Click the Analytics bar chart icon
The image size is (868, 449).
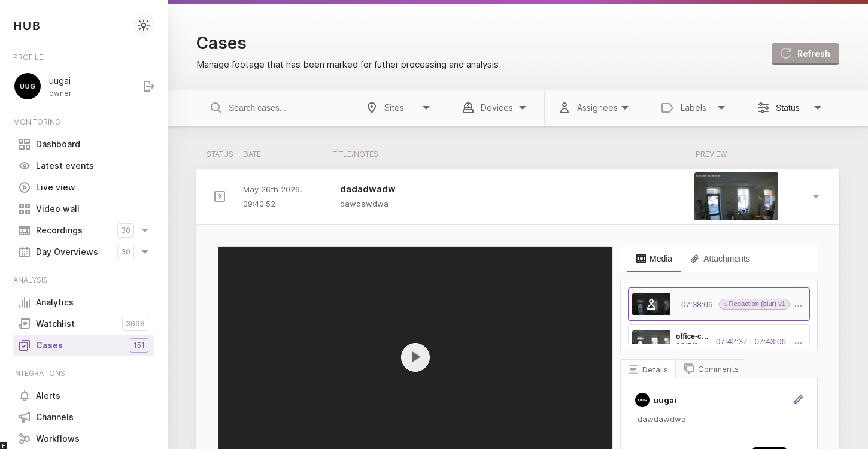25,302
